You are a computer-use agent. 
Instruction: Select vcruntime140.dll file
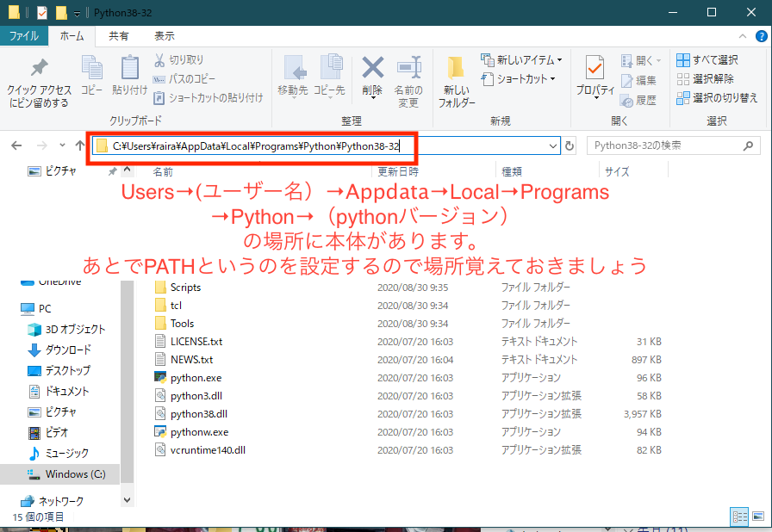point(200,450)
